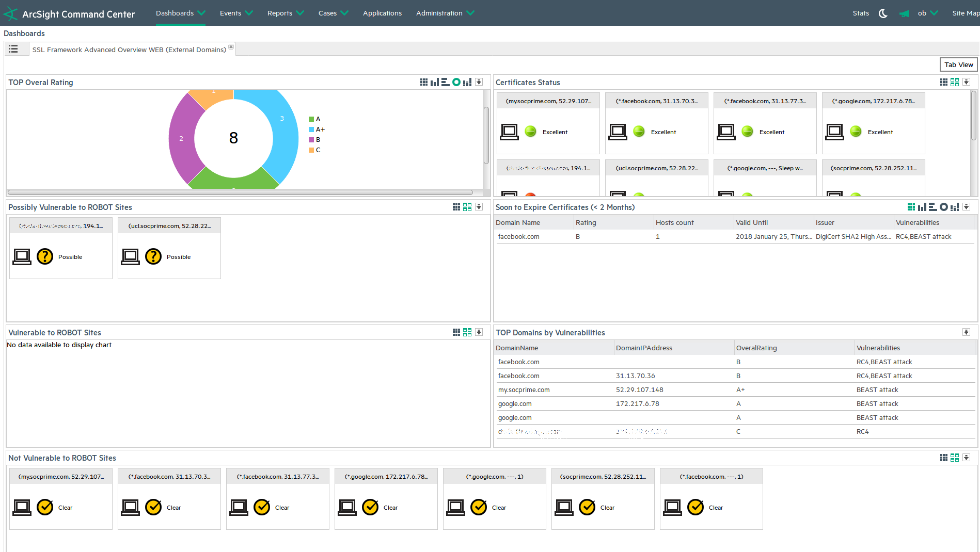The image size is (980, 552).
Task: Sort table by Valid Until column header
Action: [x=752, y=222]
